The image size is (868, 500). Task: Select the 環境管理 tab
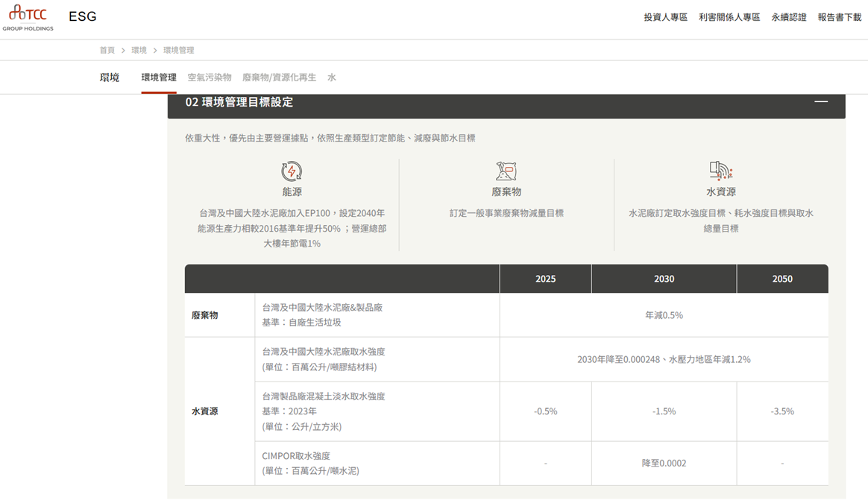tap(159, 77)
